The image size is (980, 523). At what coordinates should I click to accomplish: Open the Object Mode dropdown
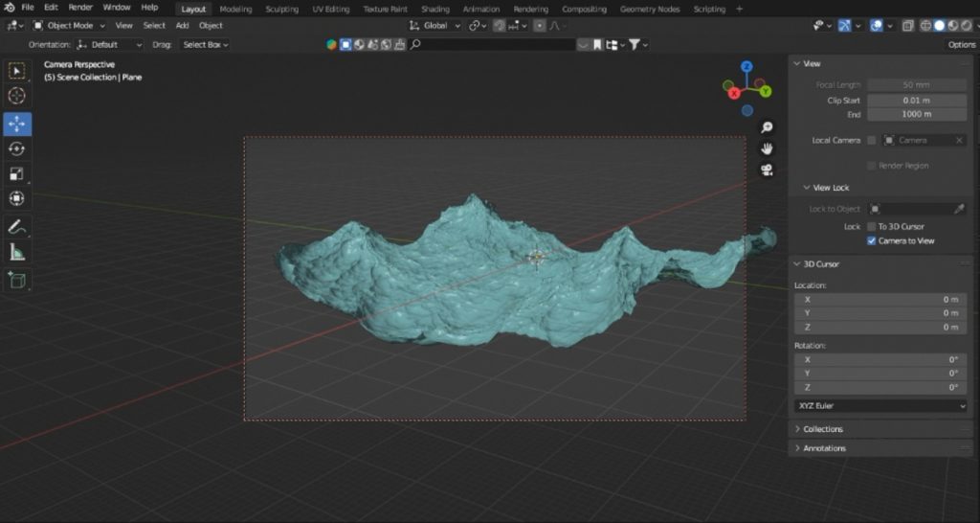tap(69, 26)
